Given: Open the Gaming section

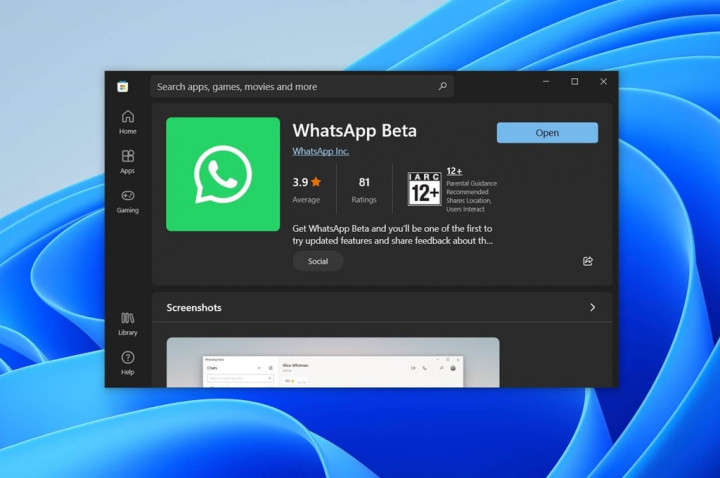Looking at the screenshot, I should (128, 202).
